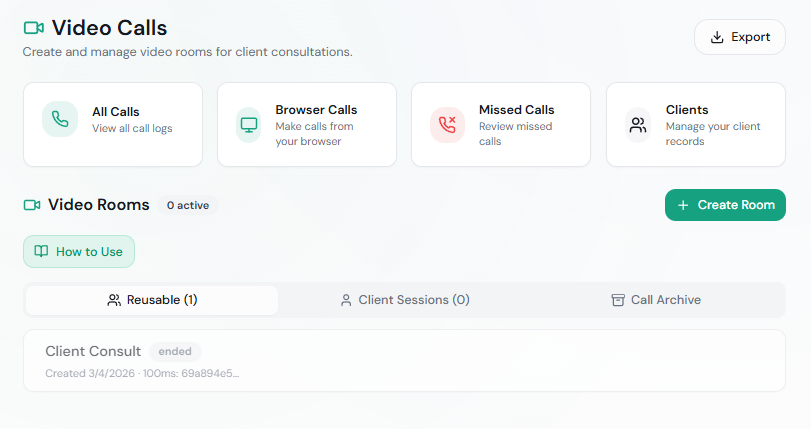The image size is (811, 429).
Task: Click the book icon in How to Use
Action: [41, 252]
